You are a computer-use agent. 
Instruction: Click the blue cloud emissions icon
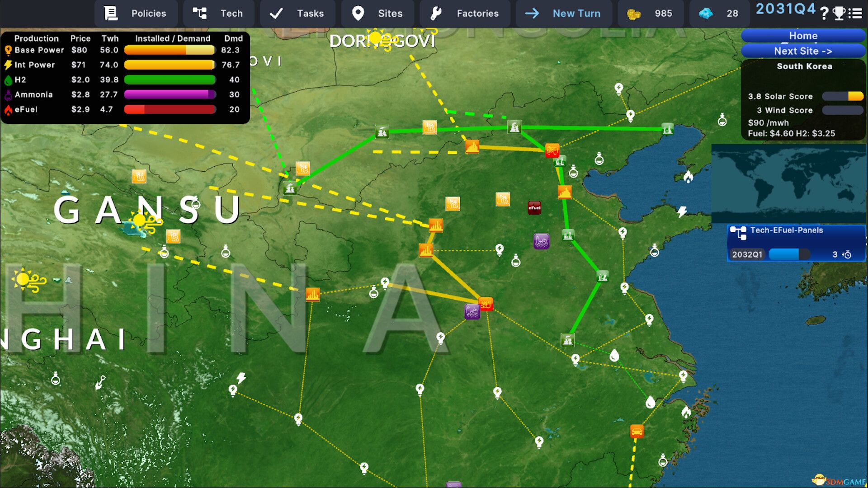click(705, 14)
